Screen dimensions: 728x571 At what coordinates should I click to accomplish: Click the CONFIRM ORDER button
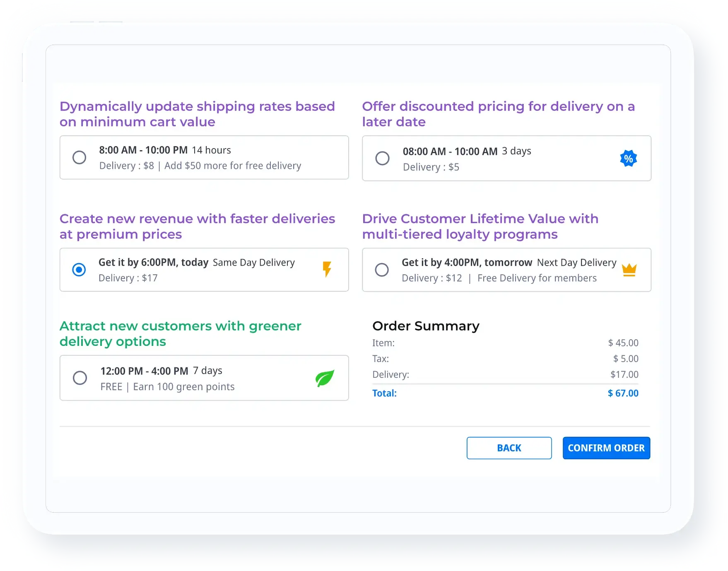606,448
